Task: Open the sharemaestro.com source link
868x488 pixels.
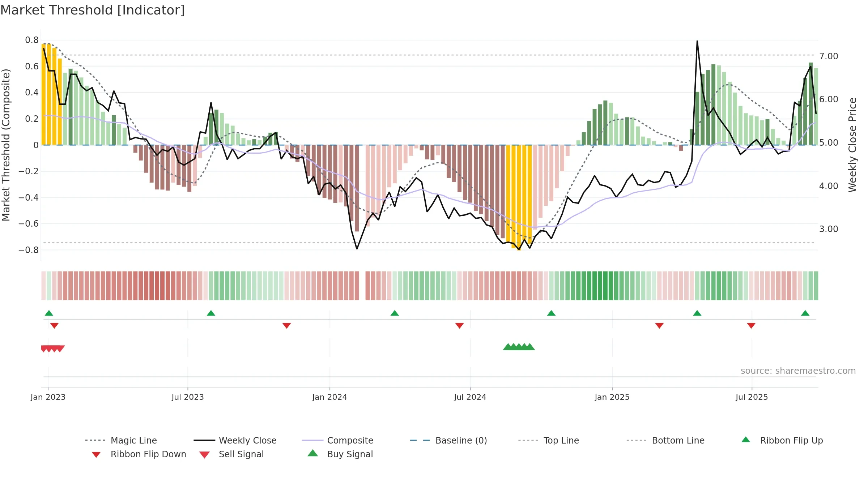Action: 798,371
